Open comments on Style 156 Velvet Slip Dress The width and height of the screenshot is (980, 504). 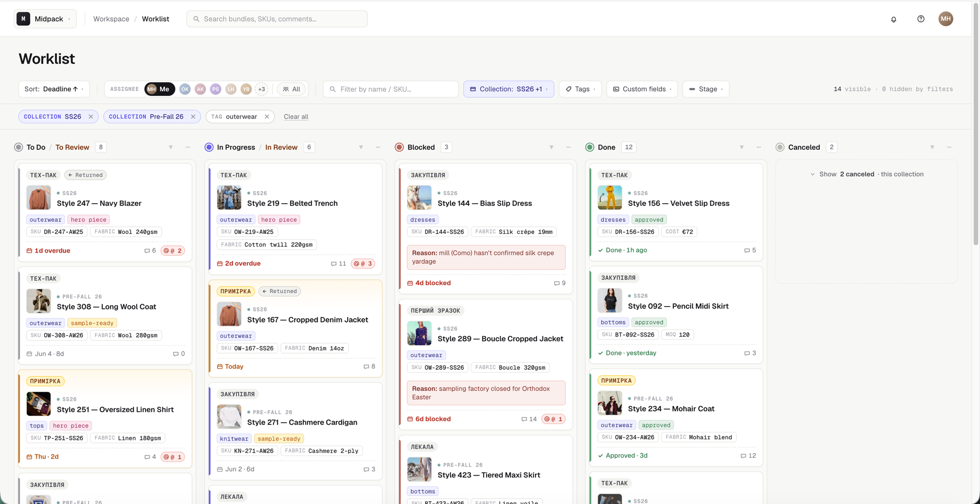[x=750, y=250]
